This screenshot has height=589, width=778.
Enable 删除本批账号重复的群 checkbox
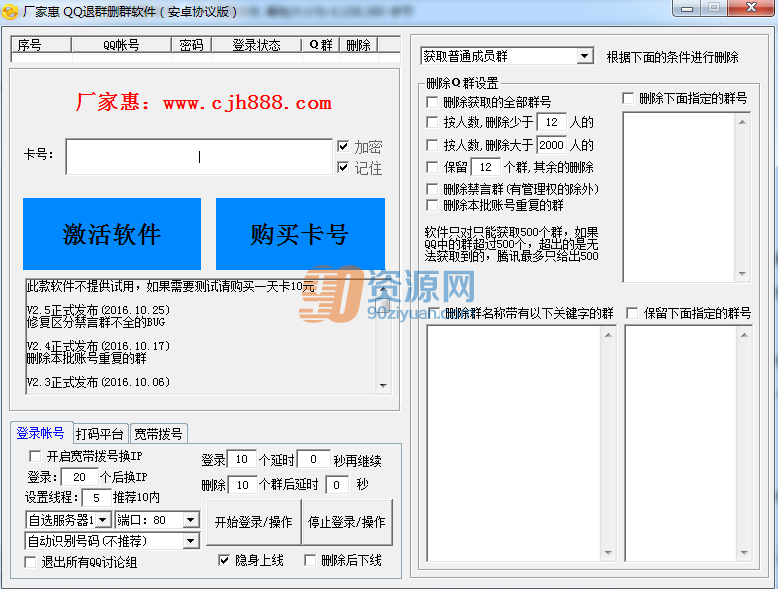(x=432, y=205)
